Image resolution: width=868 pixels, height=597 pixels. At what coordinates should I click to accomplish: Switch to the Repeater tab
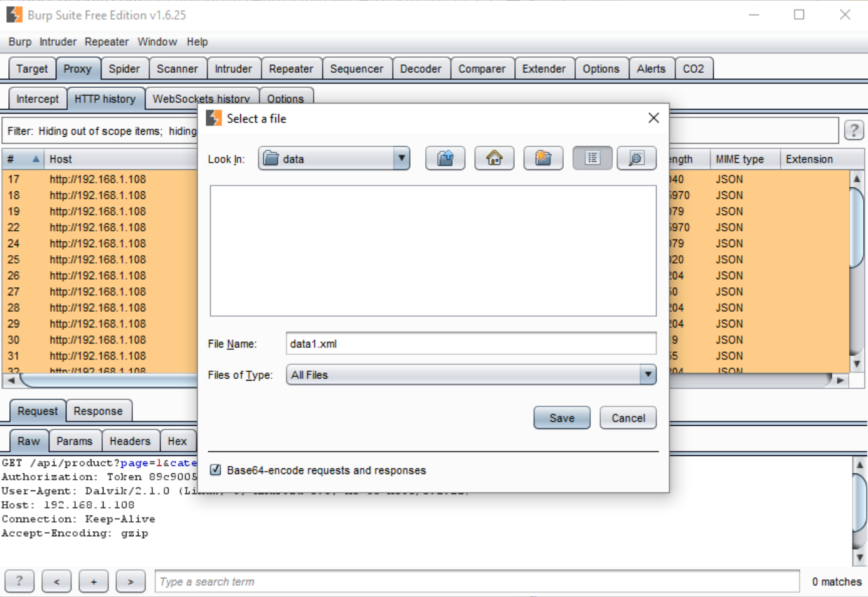(x=291, y=69)
